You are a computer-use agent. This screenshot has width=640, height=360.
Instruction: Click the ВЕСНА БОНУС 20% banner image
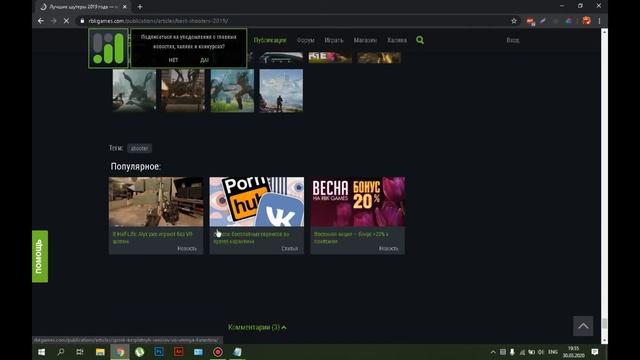click(x=358, y=202)
